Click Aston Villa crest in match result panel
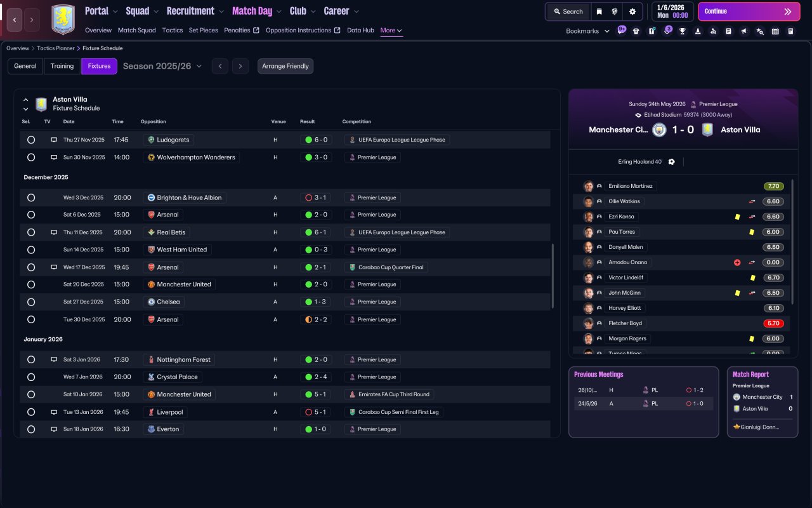Viewport: 812px width, 508px height. tap(707, 130)
